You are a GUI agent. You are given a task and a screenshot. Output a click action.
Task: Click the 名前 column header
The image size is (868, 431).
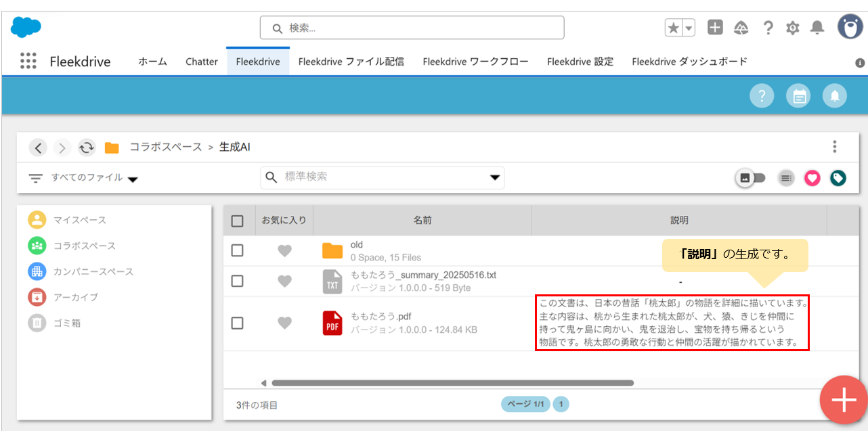(422, 221)
